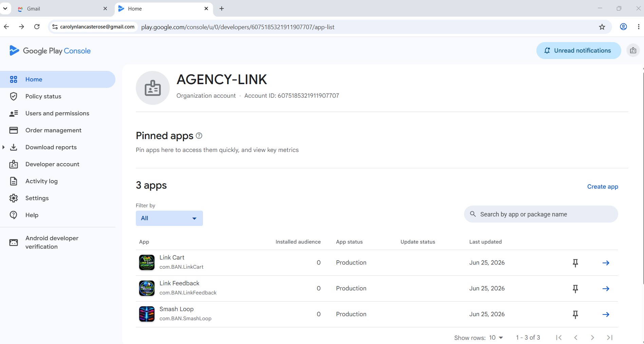Click the Update status column header

click(418, 242)
